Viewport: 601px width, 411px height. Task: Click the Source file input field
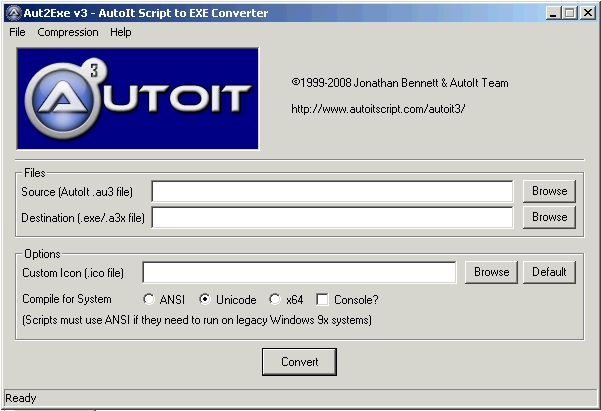point(332,191)
